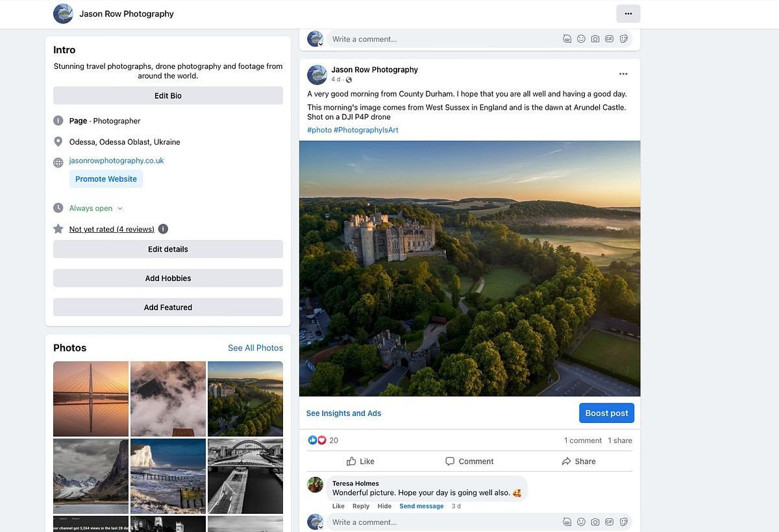
Task: Open sticker picker in the bottom comment box
Action: (x=624, y=522)
